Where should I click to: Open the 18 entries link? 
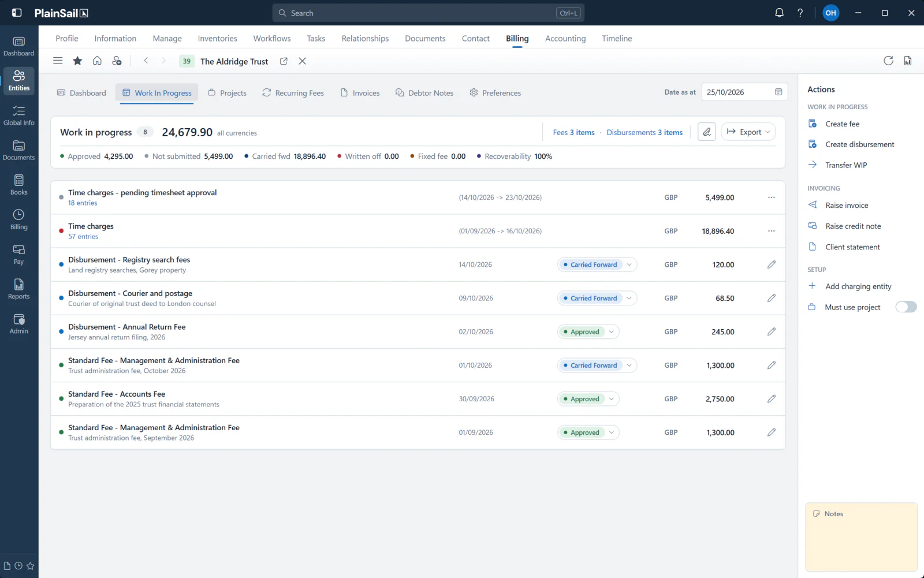(83, 203)
